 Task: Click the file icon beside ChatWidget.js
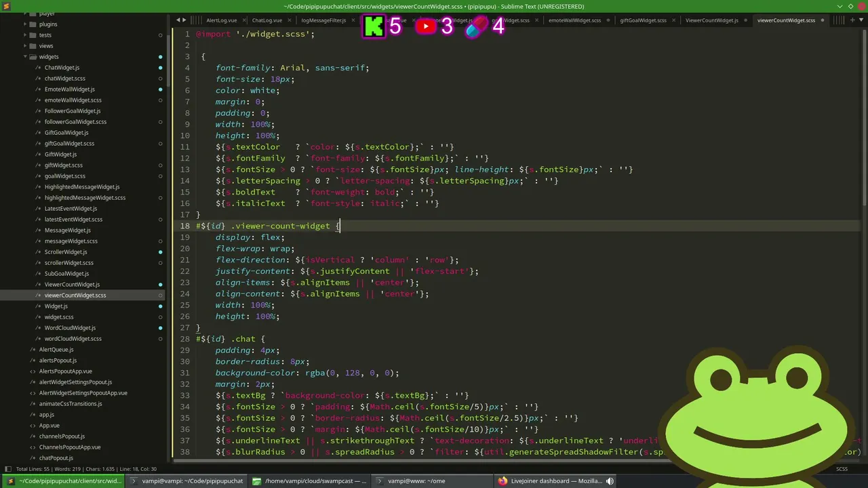pos(38,68)
